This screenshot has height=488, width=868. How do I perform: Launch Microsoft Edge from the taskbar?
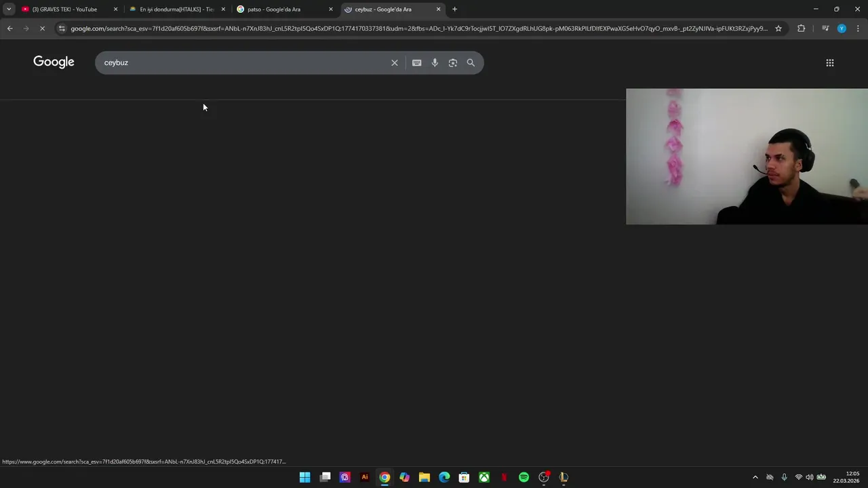point(444,477)
